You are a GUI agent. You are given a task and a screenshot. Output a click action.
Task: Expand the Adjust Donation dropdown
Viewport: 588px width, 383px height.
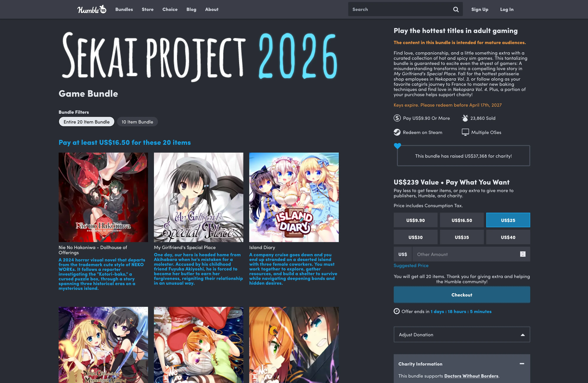[x=462, y=334]
